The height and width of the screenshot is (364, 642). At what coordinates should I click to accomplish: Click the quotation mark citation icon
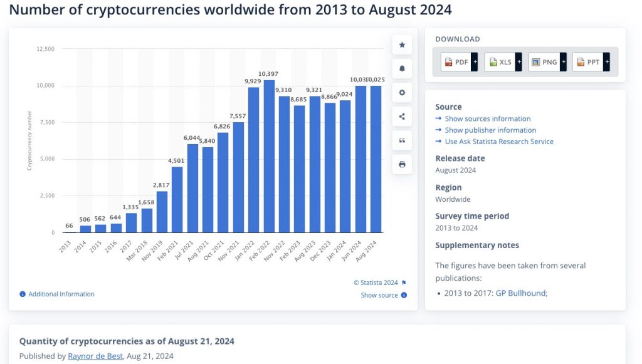(x=402, y=141)
